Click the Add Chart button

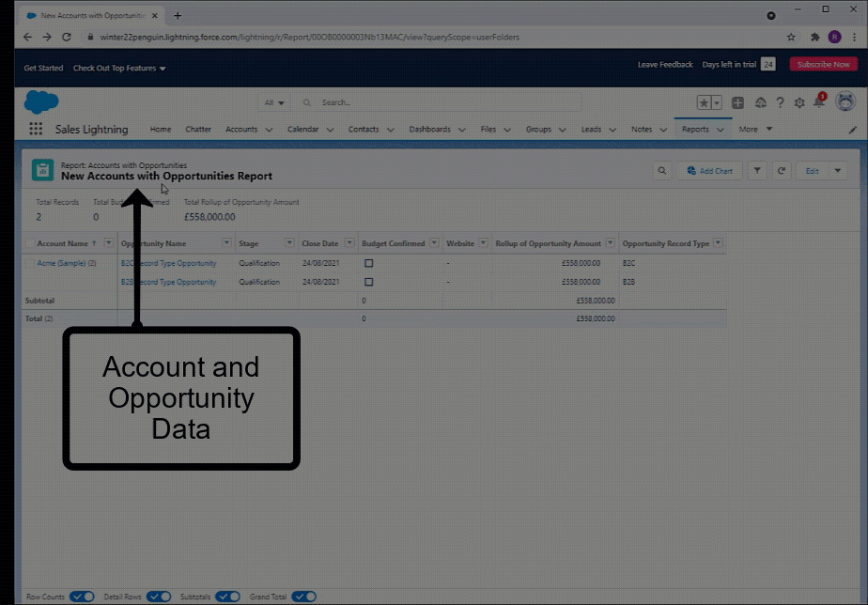pos(710,171)
